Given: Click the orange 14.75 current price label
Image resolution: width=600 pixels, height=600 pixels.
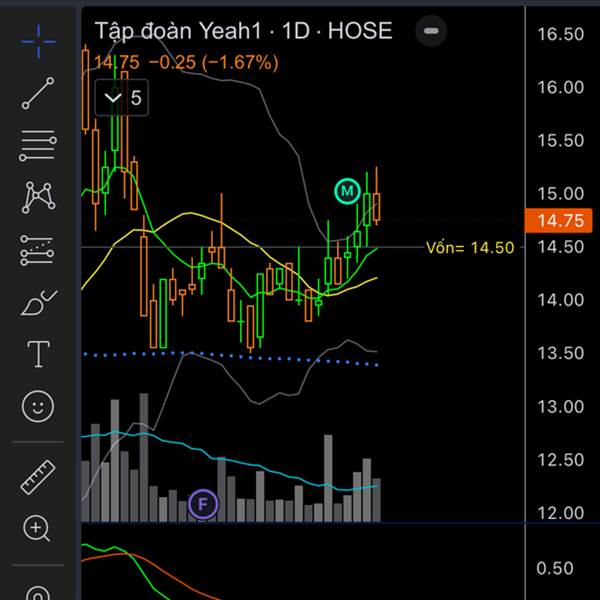Looking at the screenshot, I should (x=559, y=221).
